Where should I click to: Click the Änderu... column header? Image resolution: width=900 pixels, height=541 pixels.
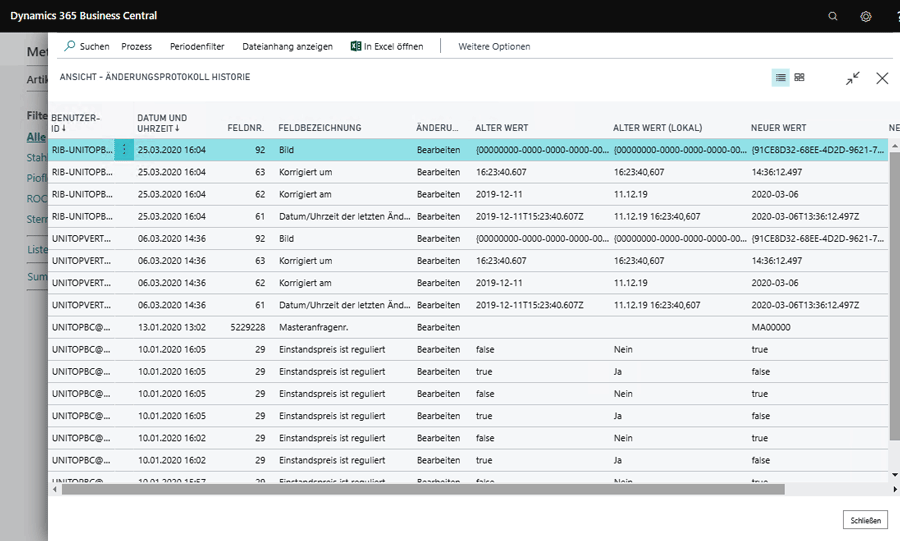click(437, 128)
